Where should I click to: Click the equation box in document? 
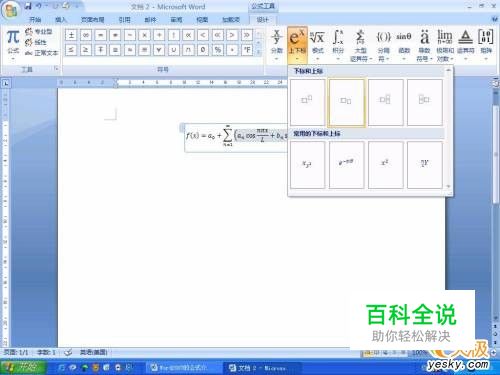coord(236,137)
